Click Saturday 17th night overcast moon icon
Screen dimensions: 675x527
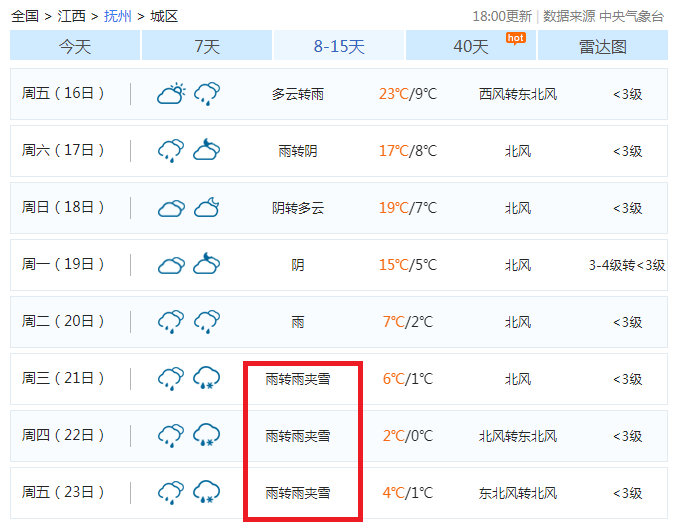pos(207,151)
